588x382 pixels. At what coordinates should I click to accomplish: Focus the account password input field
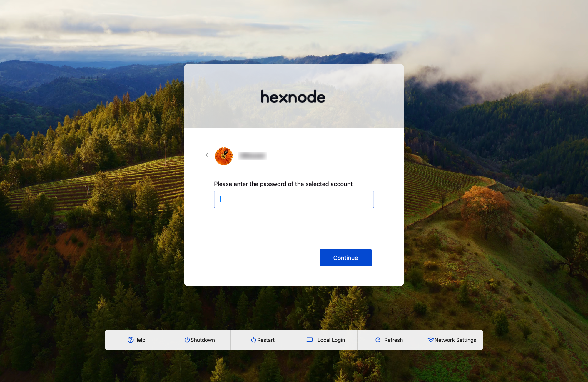click(294, 199)
